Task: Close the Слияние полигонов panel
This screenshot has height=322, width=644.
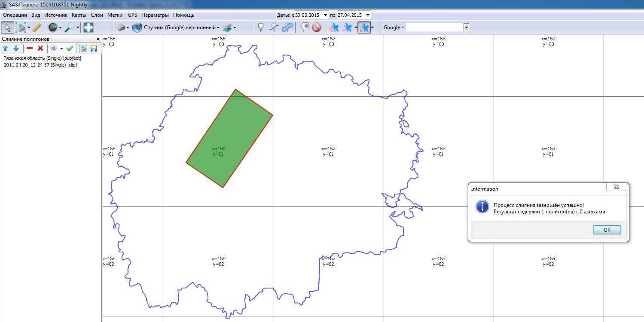Action: [x=98, y=39]
